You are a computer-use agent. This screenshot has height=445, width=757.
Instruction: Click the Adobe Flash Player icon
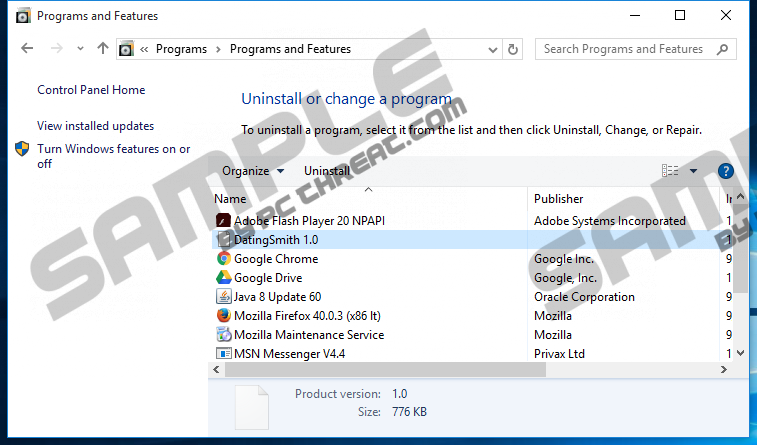[224, 221]
